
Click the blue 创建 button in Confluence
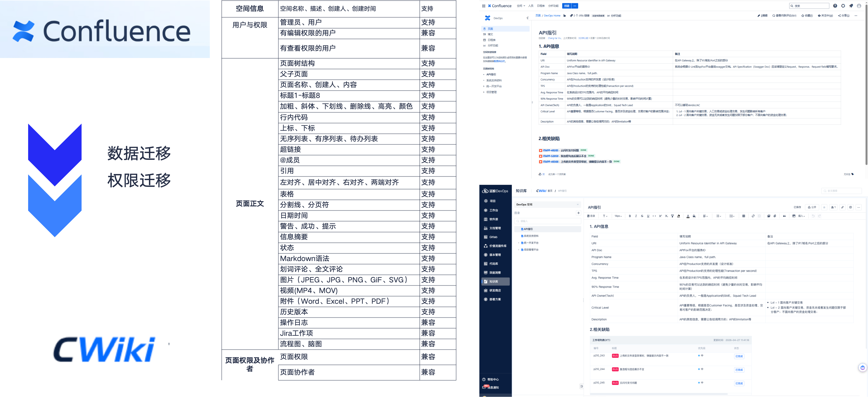coord(566,6)
